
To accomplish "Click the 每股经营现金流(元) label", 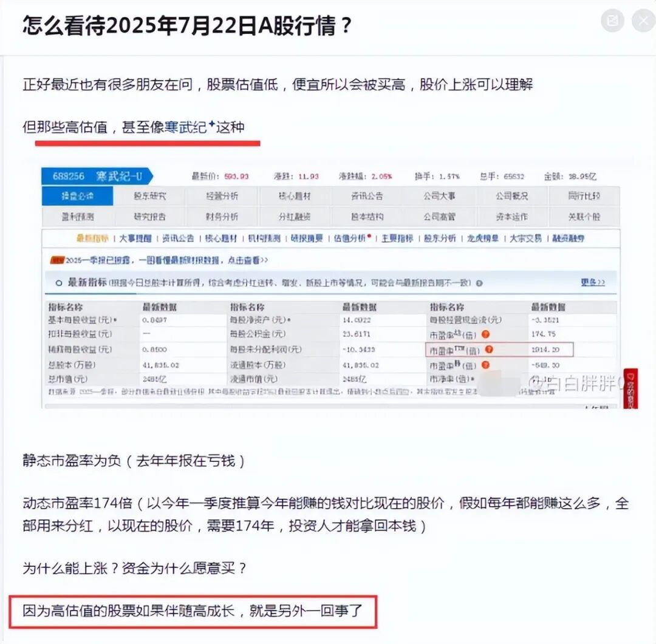I will click(x=466, y=320).
